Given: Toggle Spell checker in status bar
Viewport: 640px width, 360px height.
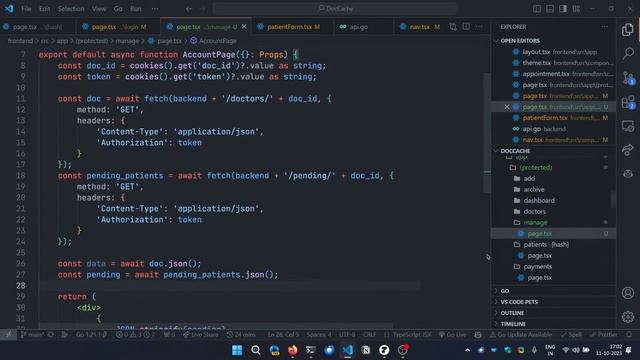Looking at the screenshot, I should (x=571, y=335).
